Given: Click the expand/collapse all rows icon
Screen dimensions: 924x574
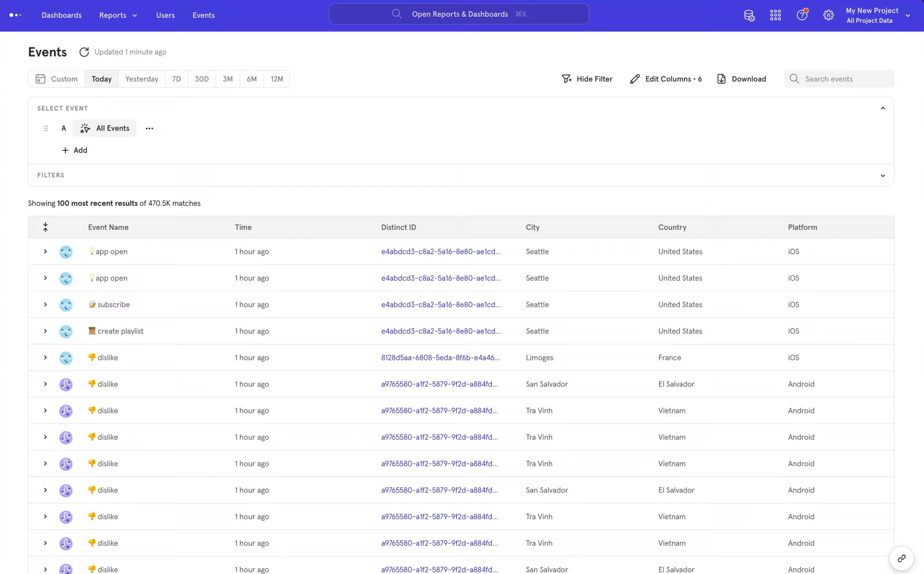Looking at the screenshot, I should tap(46, 227).
